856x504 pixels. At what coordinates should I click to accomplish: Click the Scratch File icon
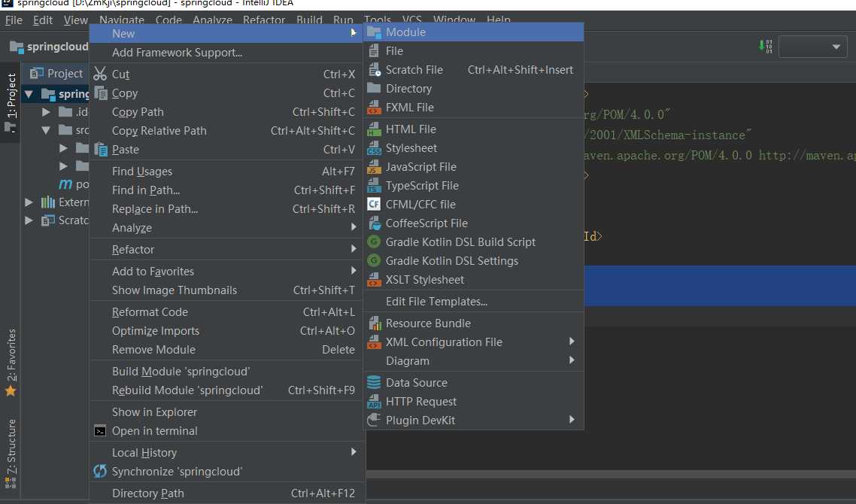point(374,70)
